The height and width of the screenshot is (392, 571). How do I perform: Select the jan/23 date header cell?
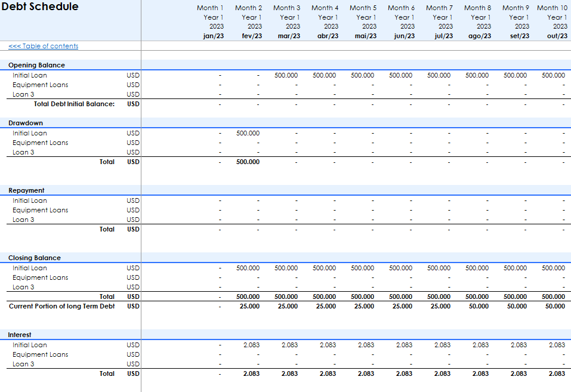[x=212, y=36]
